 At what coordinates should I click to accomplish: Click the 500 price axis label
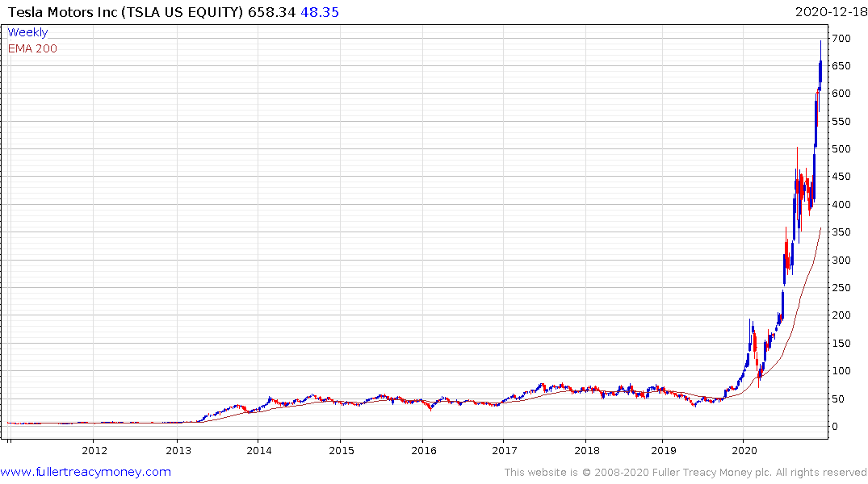tap(841, 148)
